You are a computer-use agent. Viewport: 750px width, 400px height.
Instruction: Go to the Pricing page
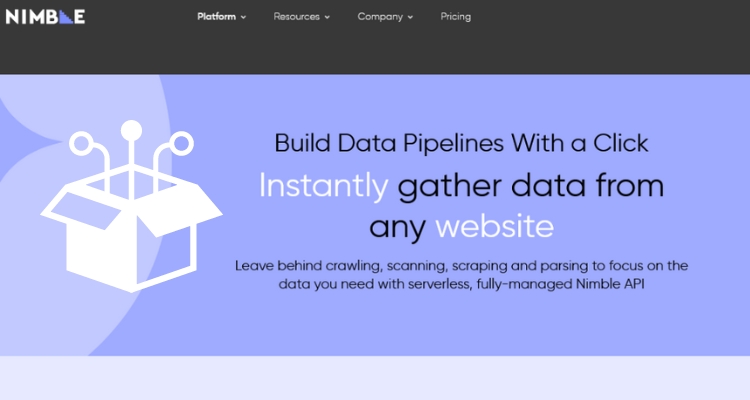(455, 16)
